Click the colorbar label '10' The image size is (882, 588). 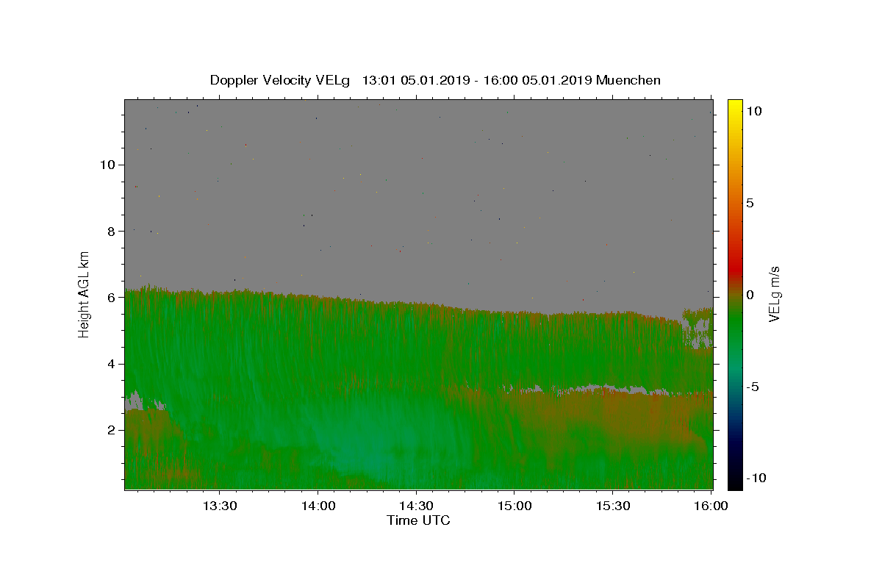click(753, 111)
